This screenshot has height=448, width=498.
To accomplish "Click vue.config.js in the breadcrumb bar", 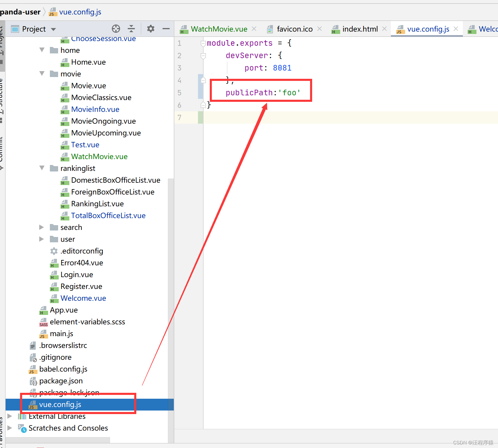I will click(80, 12).
